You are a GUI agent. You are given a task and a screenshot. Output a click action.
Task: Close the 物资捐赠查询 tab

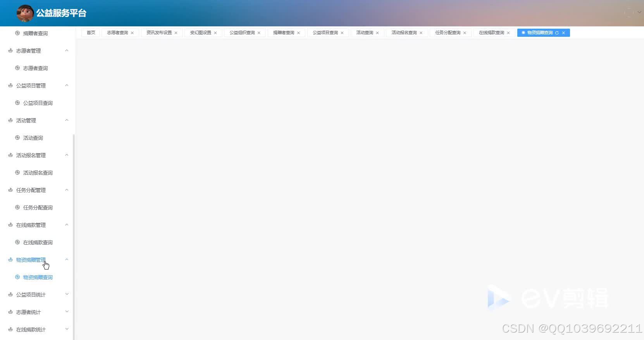563,33
